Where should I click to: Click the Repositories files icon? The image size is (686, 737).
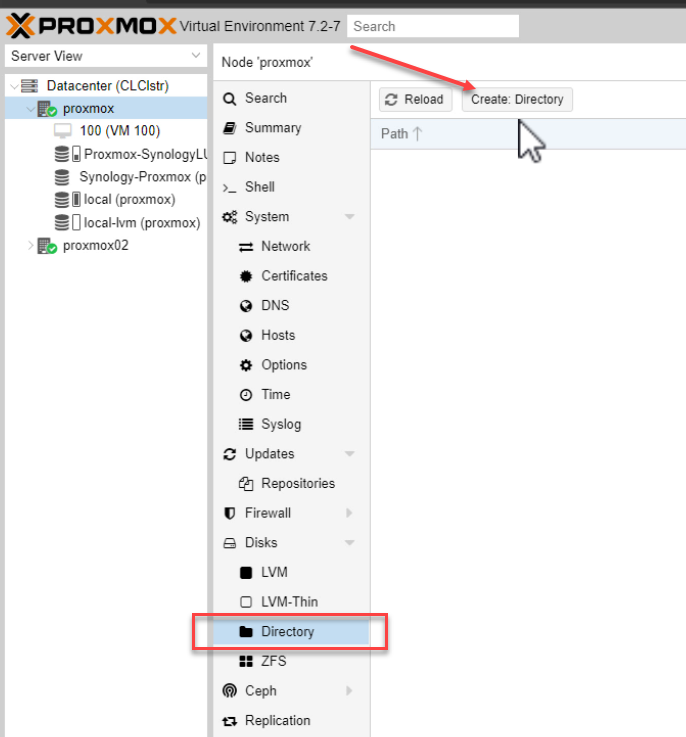246,484
